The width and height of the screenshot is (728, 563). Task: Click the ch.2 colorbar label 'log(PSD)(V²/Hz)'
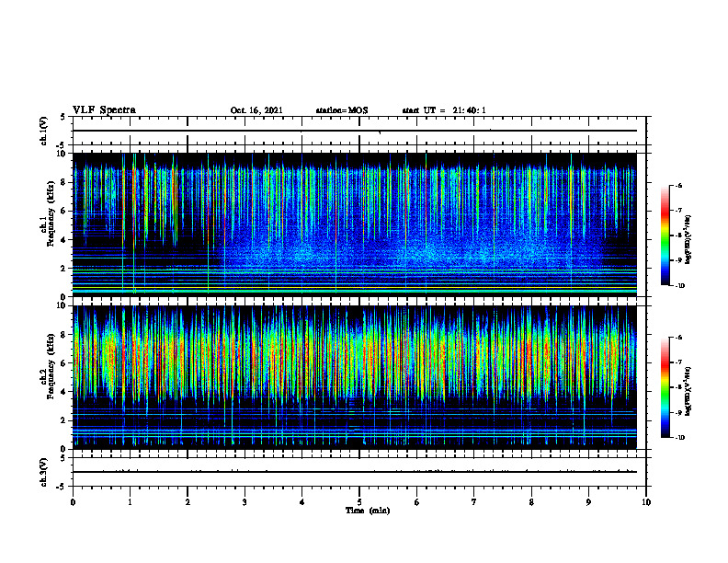coord(688,391)
